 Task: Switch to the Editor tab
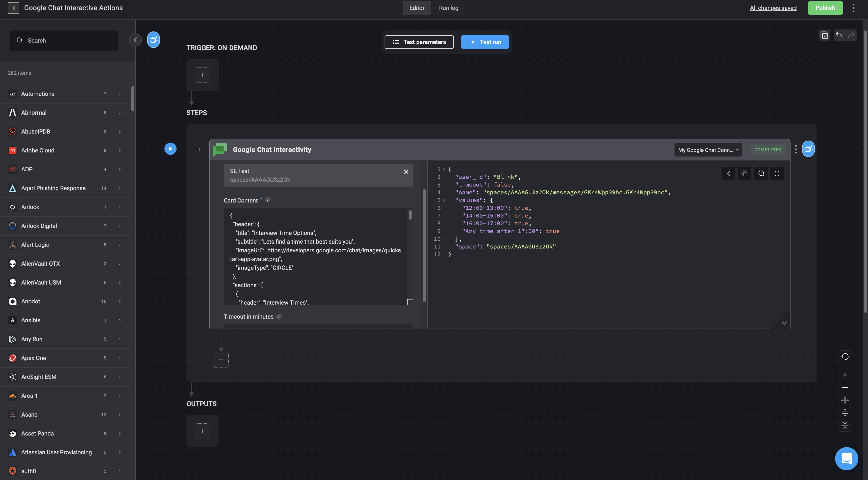pos(417,8)
